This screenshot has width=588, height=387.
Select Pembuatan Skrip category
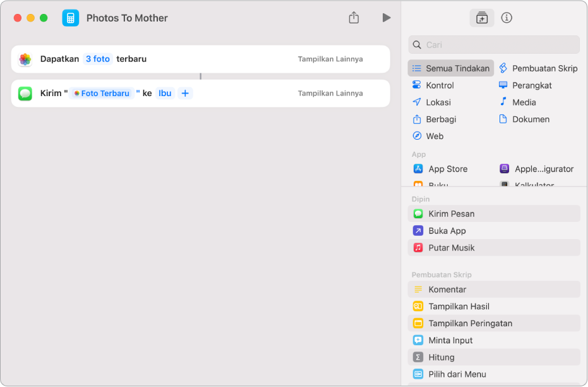(x=538, y=68)
